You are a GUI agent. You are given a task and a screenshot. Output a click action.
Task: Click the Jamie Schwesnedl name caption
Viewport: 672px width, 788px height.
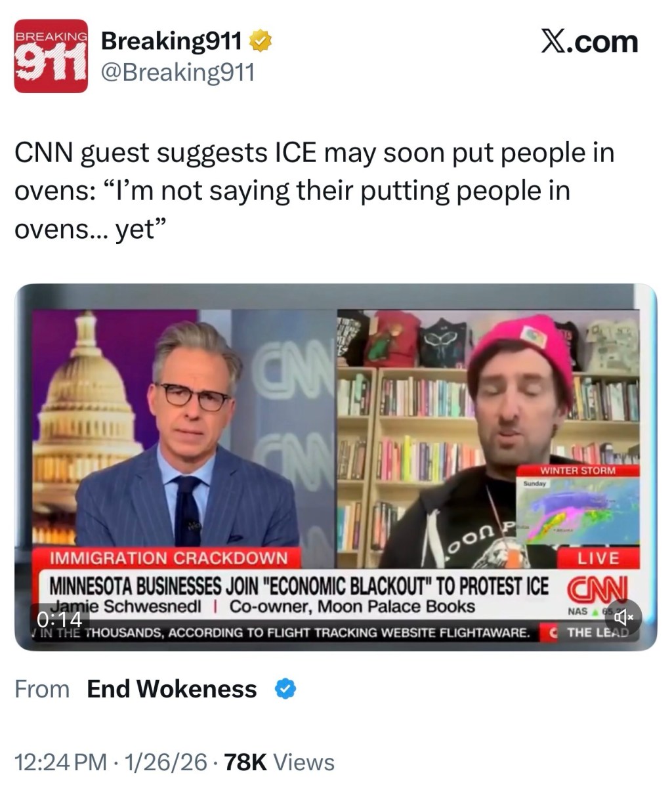pyautogui.click(x=126, y=606)
